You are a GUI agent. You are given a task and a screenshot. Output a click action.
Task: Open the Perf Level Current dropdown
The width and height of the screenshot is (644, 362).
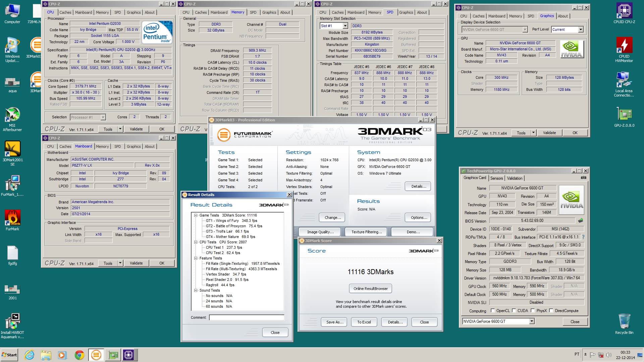click(580, 29)
